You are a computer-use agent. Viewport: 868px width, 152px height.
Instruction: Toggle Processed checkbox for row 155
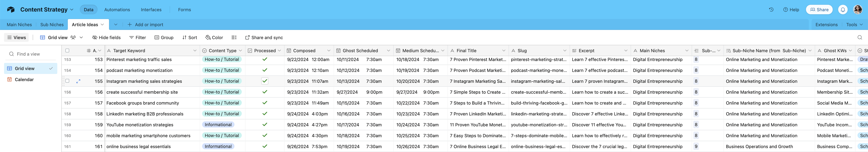265,81
